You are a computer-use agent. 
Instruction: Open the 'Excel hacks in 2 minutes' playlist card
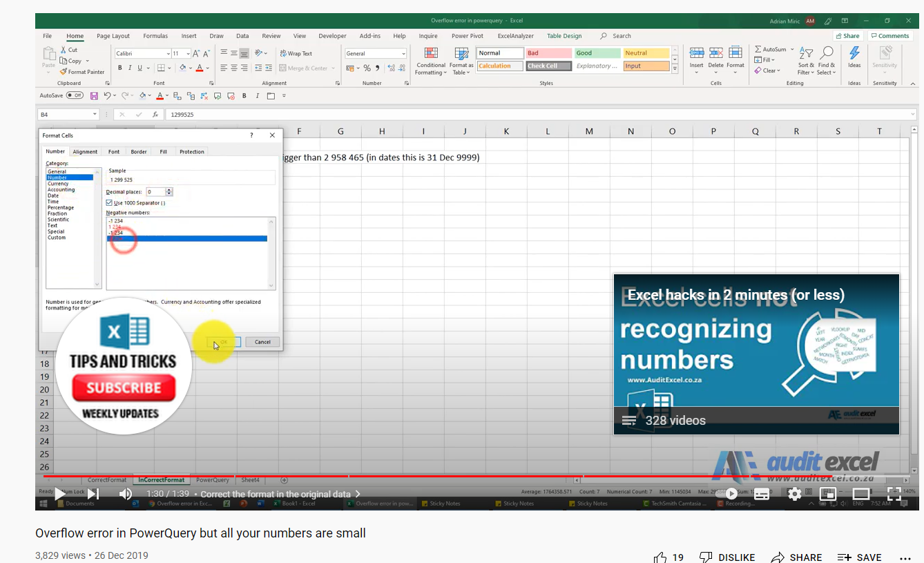(756, 354)
